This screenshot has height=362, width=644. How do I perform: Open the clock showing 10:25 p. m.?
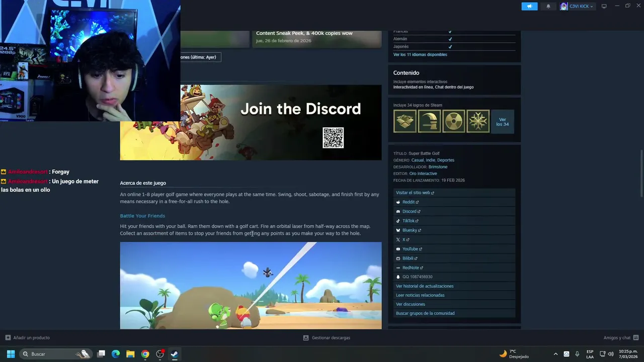tap(628, 354)
